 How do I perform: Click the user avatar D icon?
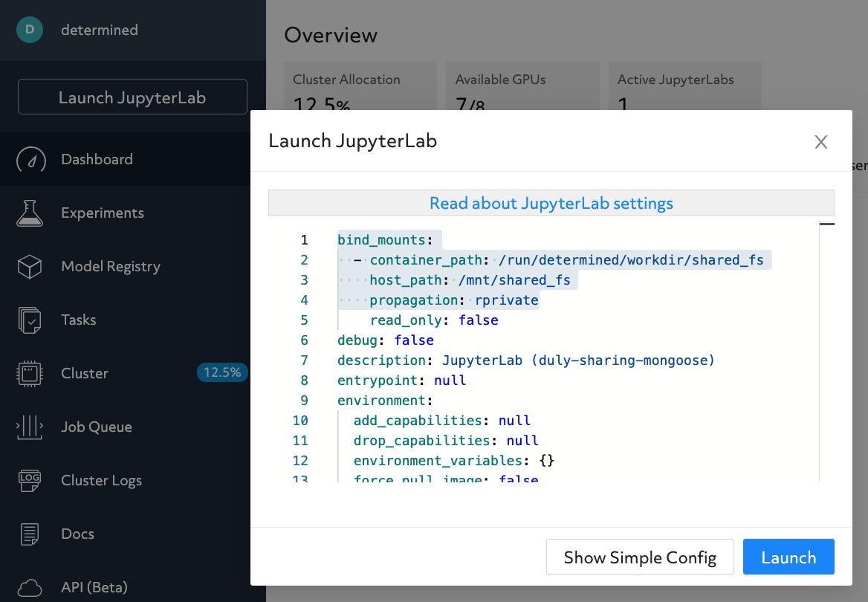coord(30,30)
